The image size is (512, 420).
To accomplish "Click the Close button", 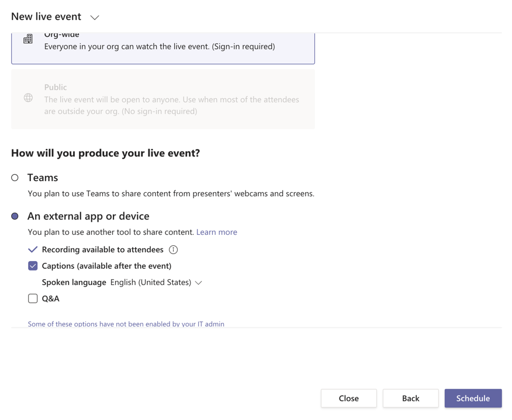I will (x=349, y=398).
